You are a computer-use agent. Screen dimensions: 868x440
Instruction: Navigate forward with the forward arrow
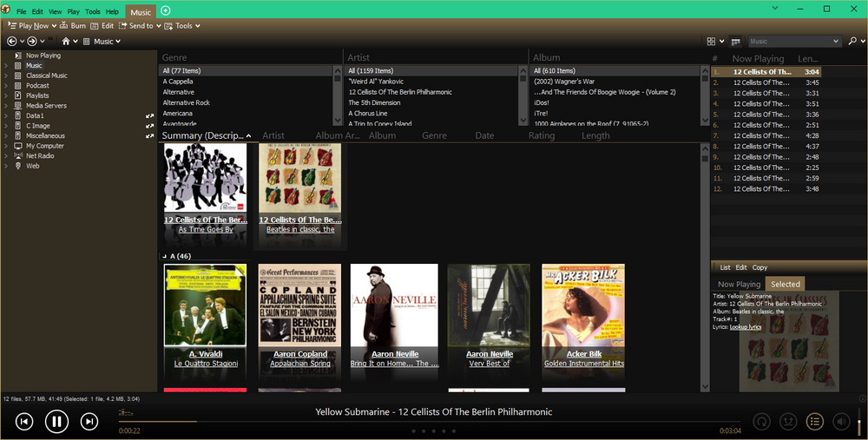tap(31, 41)
